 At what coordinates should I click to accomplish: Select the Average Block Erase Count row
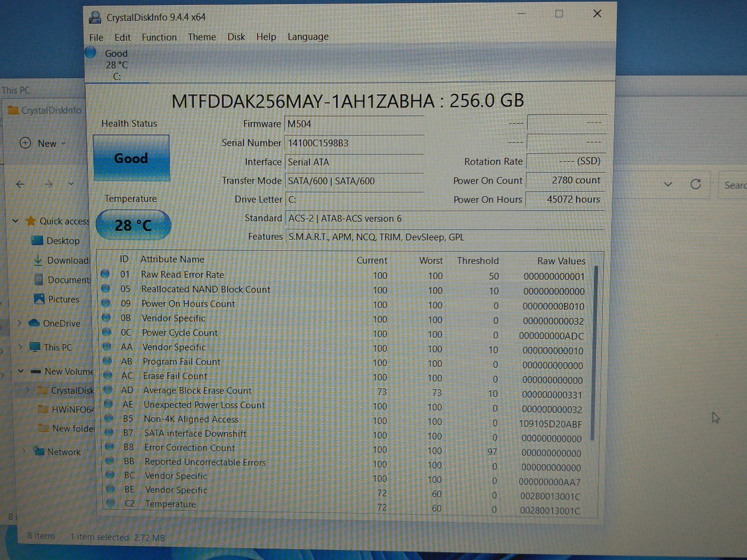click(x=345, y=392)
